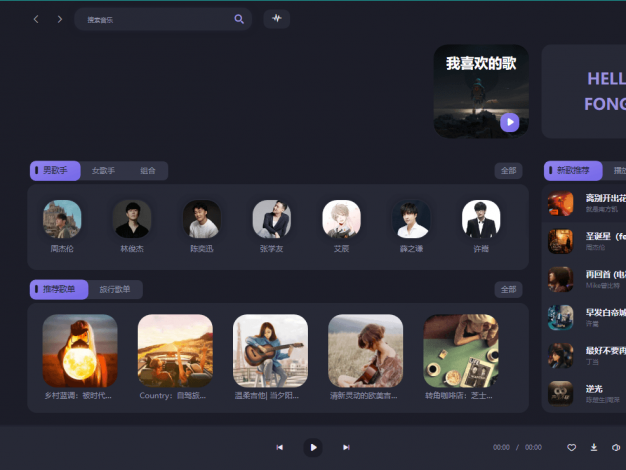Click 全部 button beside the singer tabs

point(509,171)
